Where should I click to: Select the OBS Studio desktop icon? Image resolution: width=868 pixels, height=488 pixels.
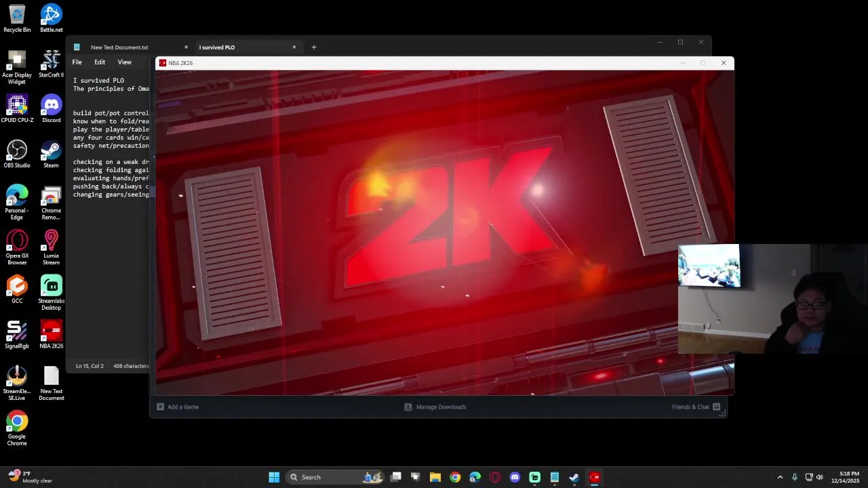click(17, 154)
